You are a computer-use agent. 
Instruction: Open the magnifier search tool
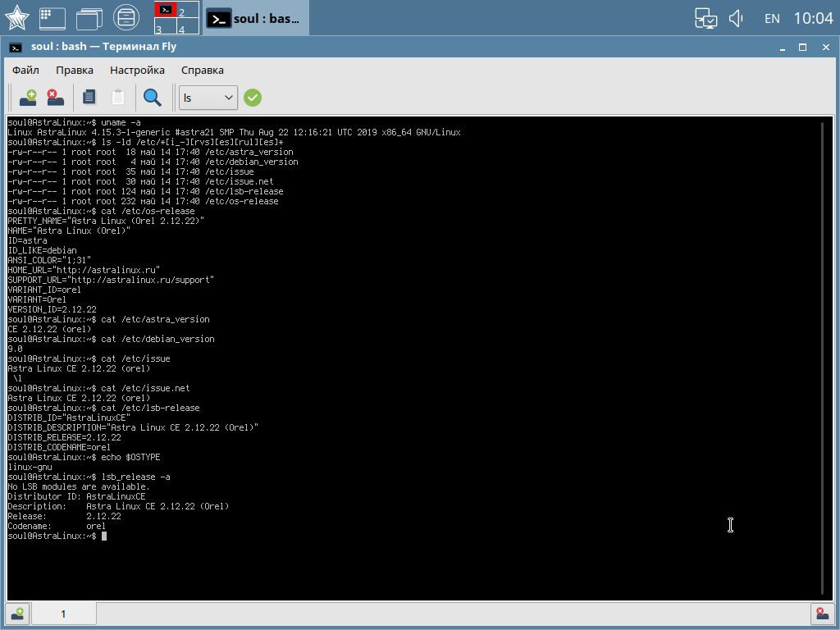152,98
